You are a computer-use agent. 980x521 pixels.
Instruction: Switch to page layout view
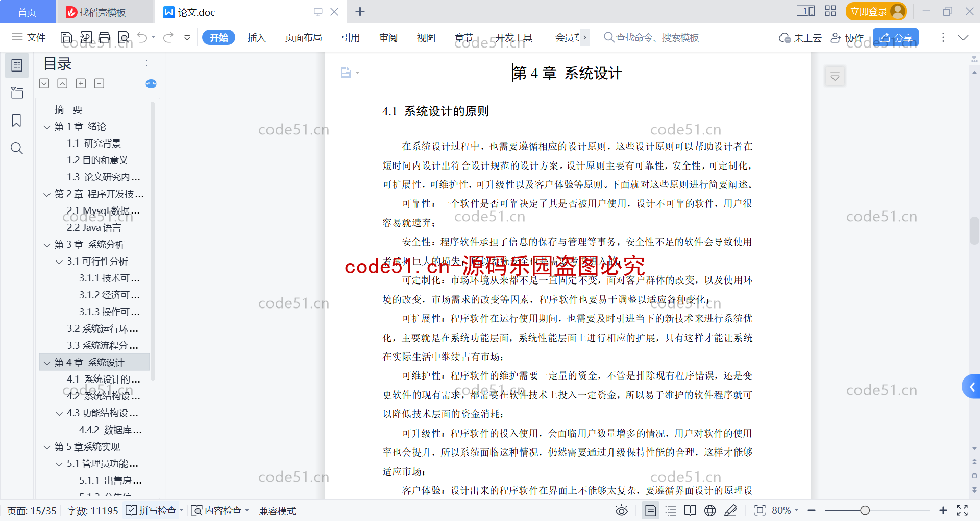650,510
